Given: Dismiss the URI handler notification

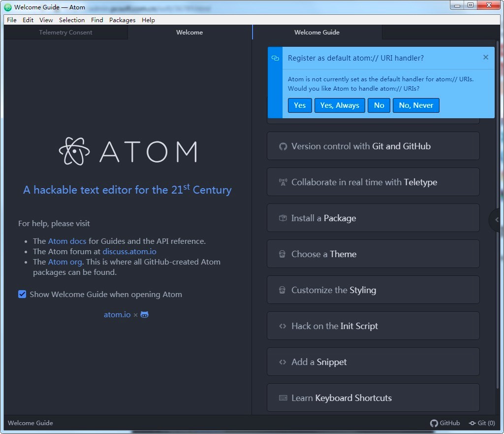Looking at the screenshot, I should [x=485, y=57].
